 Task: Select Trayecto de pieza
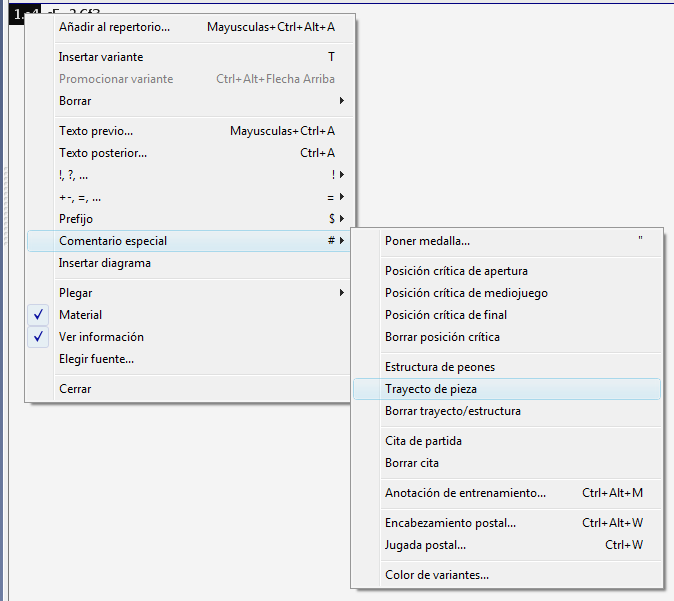[x=507, y=389]
